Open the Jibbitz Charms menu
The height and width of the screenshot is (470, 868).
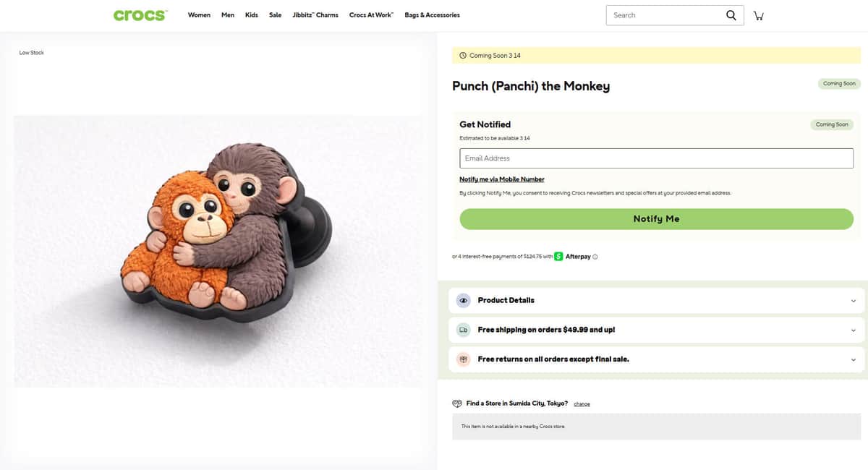(x=315, y=15)
